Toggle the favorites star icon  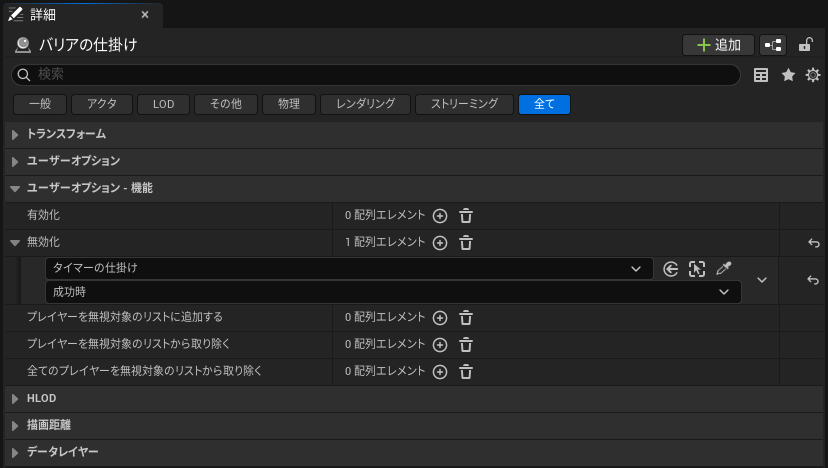click(788, 75)
